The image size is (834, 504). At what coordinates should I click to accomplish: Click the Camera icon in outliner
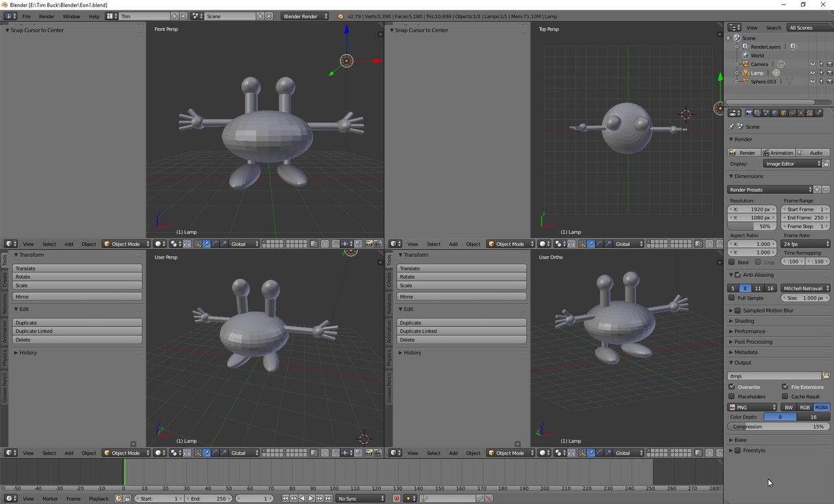click(x=745, y=64)
